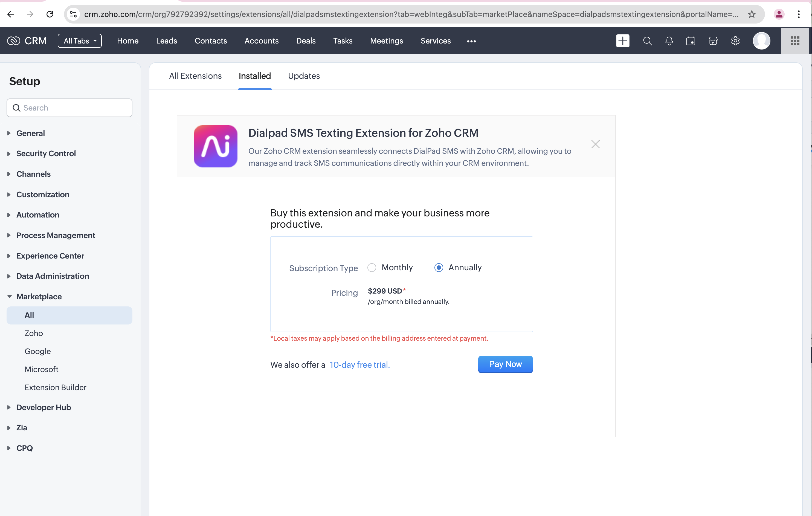Image resolution: width=812 pixels, height=516 pixels.
Task: Close the extension details panel
Action: point(595,144)
